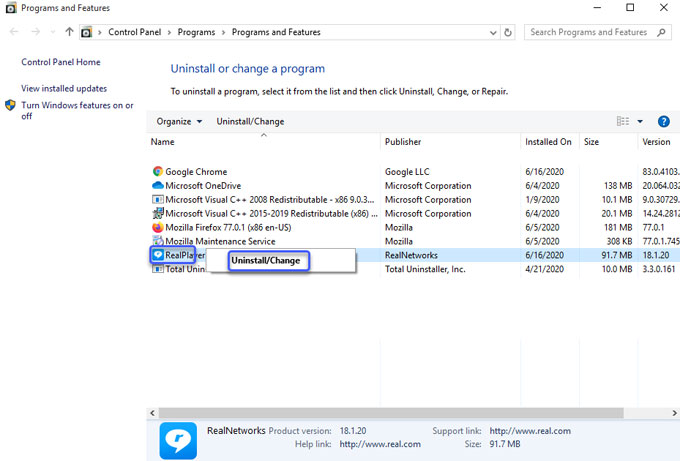Click version 18.1.20 in RealPlayer row
Screen dimensions: 680x461
[x=656, y=255]
